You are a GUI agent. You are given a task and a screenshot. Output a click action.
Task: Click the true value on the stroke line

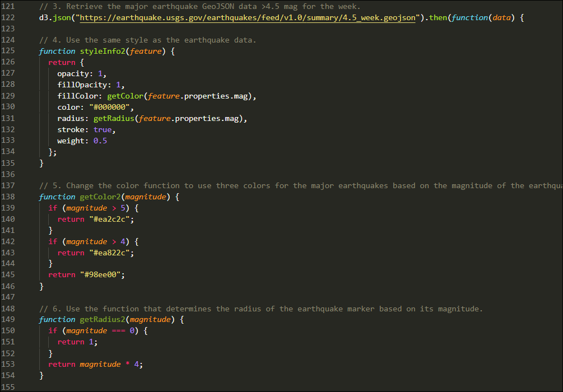(x=103, y=129)
